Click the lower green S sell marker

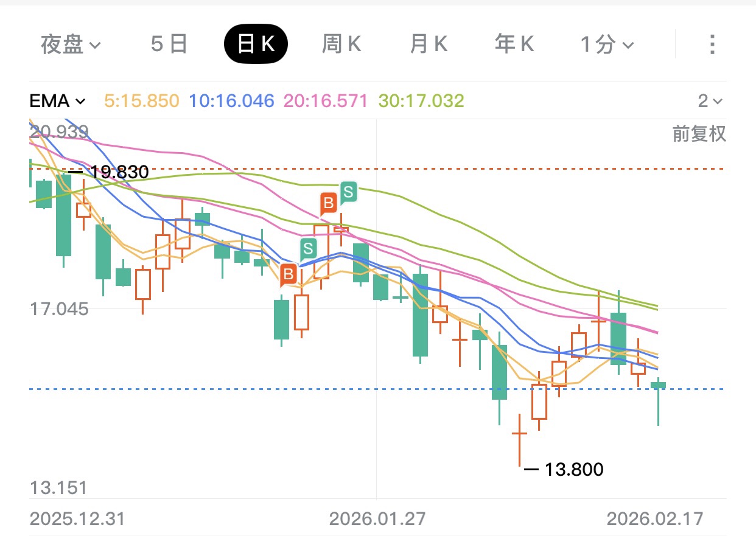click(x=309, y=248)
